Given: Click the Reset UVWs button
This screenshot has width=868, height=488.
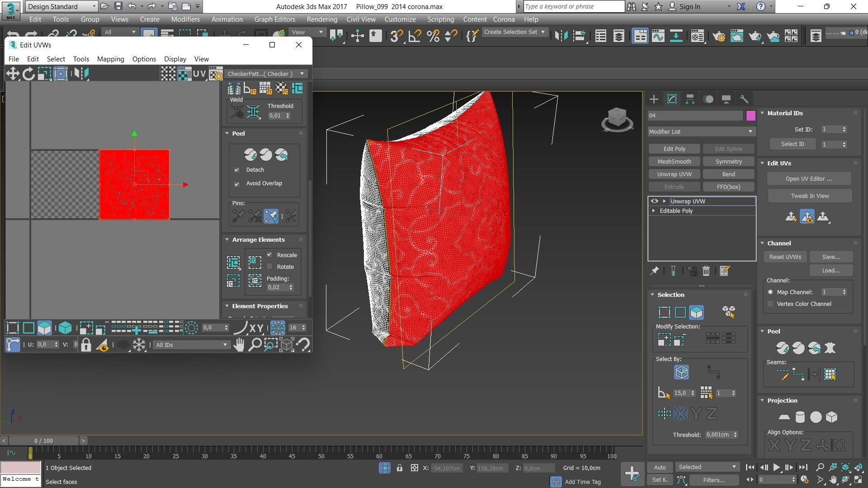Looking at the screenshot, I should pos(785,257).
